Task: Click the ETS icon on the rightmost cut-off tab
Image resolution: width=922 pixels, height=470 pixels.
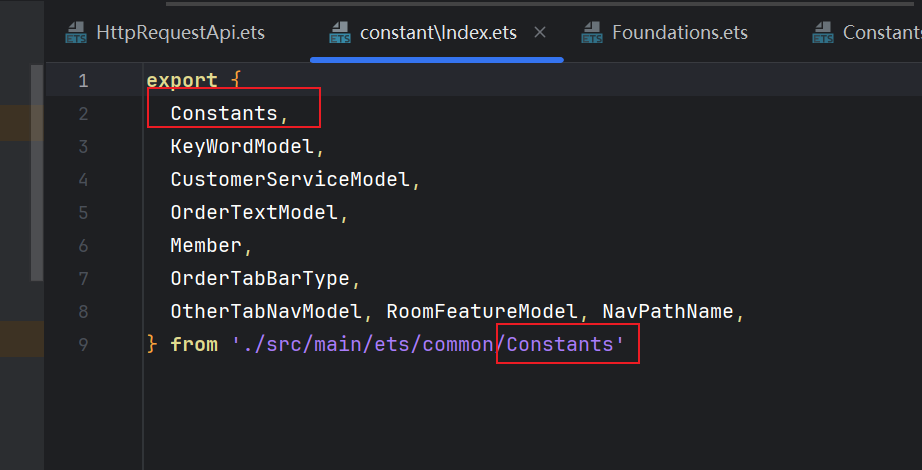Action: pyautogui.click(x=823, y=33)
